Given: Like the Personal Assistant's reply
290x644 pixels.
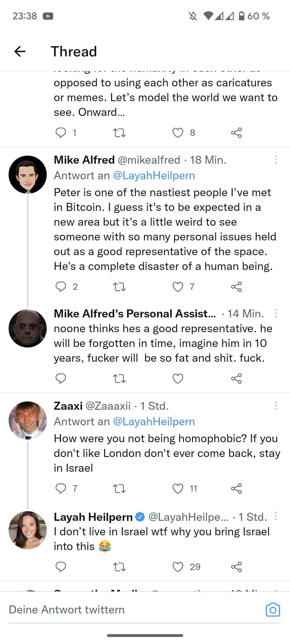Looking at the screenshot, I should pyautogui.click(x=178, y=378).
